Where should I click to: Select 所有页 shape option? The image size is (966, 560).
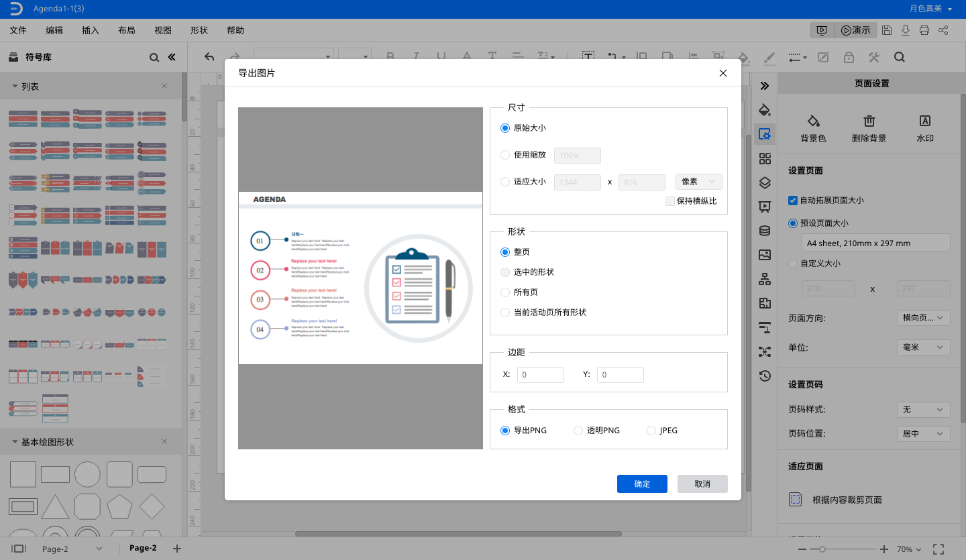505,292
